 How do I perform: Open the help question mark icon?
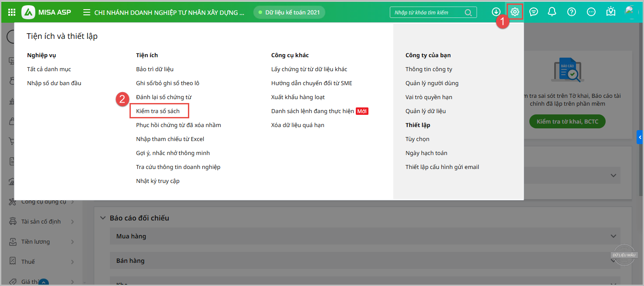(x=572, y=12)
